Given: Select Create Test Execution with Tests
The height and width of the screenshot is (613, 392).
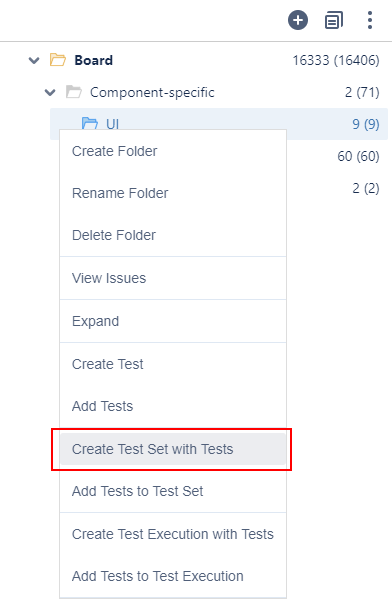Looking at the screenshot, I should click(173, 534).
